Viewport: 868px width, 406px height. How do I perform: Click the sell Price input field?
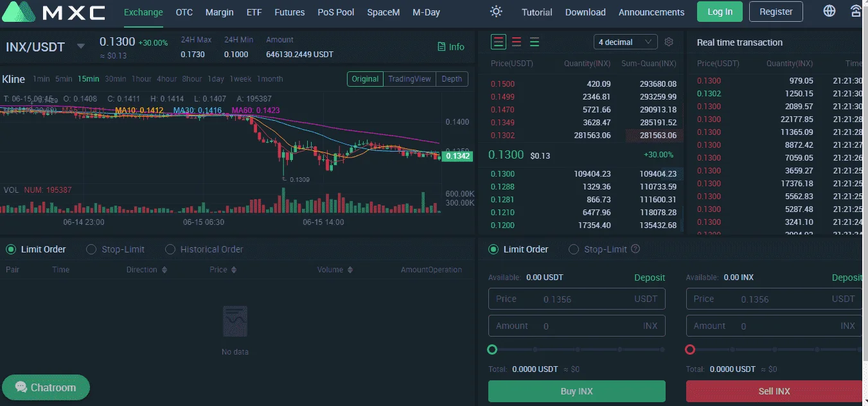(774, 299)
